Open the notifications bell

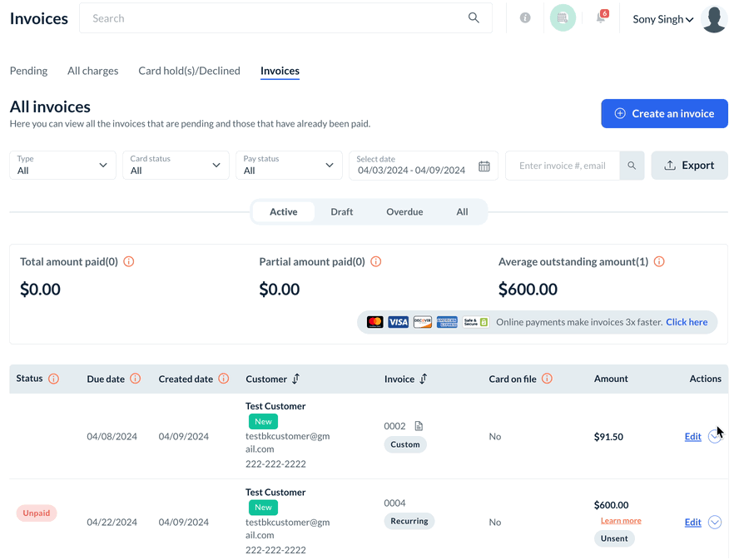click(601, 17)
